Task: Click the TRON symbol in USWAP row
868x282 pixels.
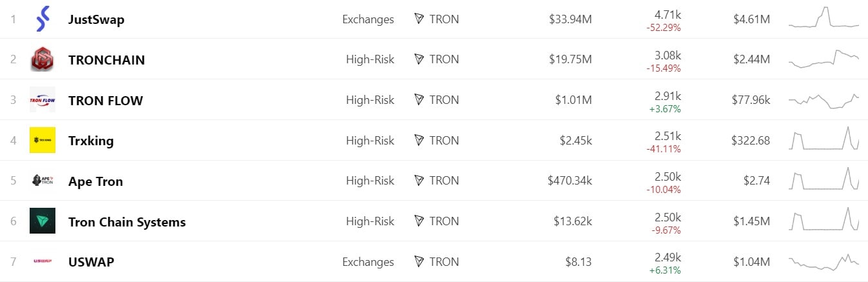Action: [x=420, y=262]
